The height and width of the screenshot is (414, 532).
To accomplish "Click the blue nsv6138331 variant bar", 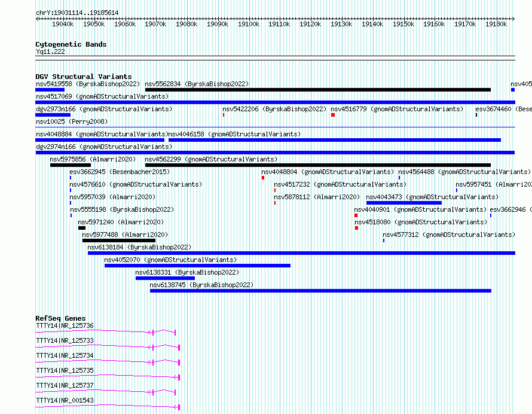I will pos(165,278).
